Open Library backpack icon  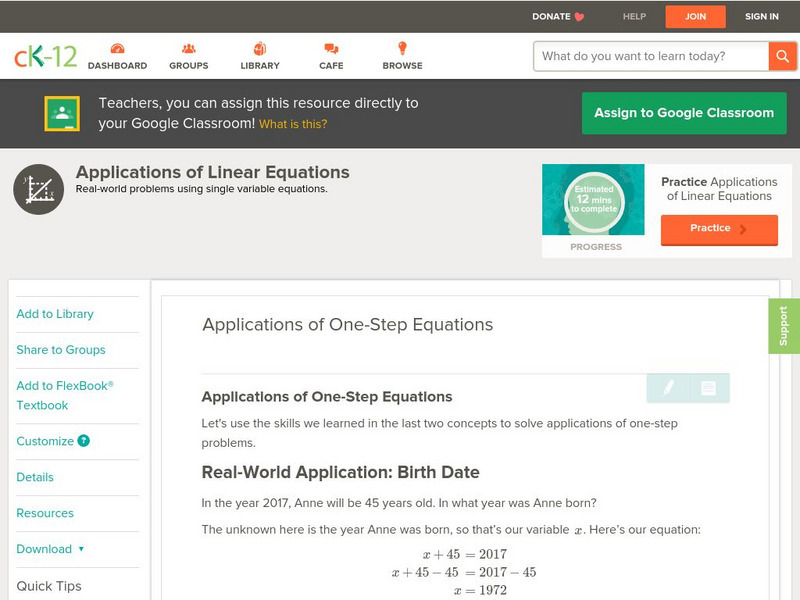pos(260,49)
